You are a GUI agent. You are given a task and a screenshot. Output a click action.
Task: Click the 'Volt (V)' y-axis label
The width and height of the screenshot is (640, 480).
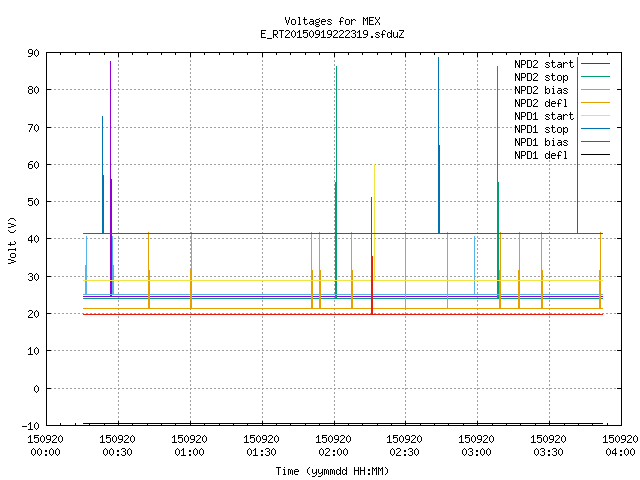tap(12, 240)
